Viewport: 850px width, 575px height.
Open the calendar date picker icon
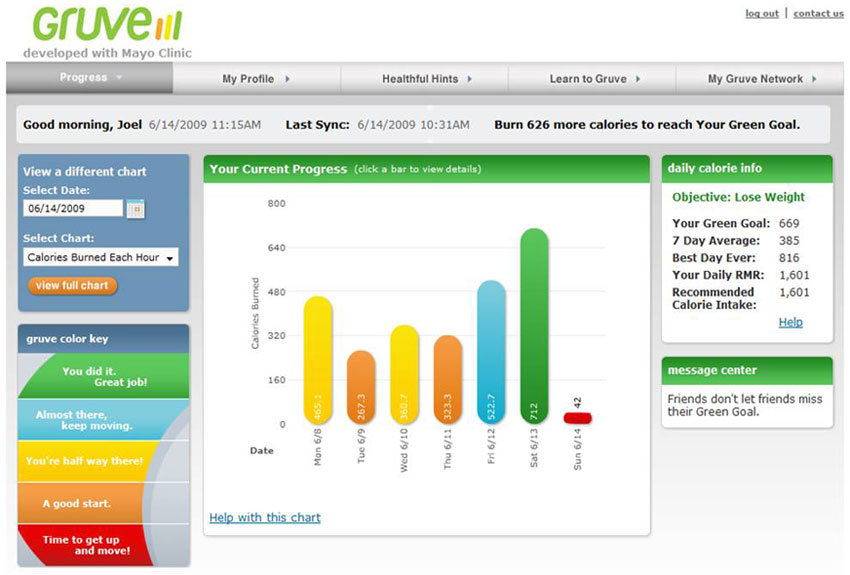click(136, 209)
